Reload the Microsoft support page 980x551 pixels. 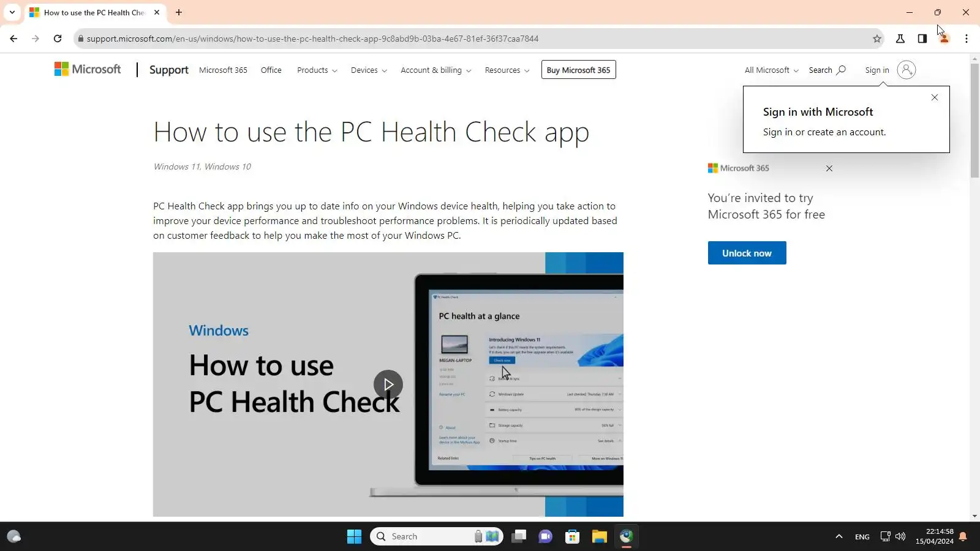tap(58, 39)
